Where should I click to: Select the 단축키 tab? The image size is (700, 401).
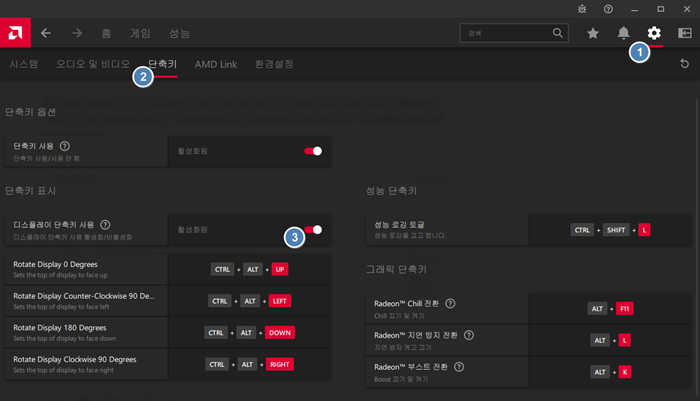pyautogui.click(x=162, y=64)
